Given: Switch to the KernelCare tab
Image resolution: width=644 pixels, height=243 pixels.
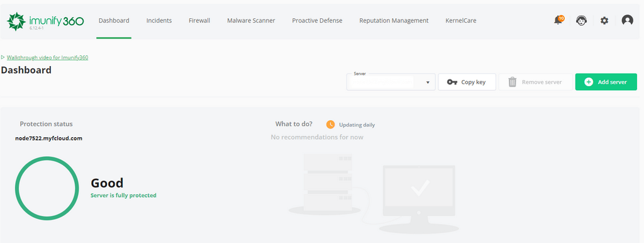Looking at the screenshot, I should point(461,20).
